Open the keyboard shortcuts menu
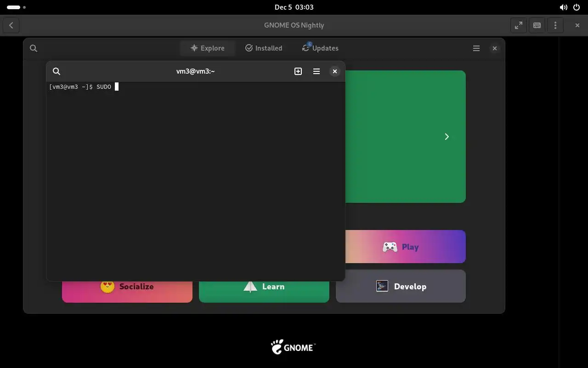Viewport: 588px width, 368px height. coord(537,25)
